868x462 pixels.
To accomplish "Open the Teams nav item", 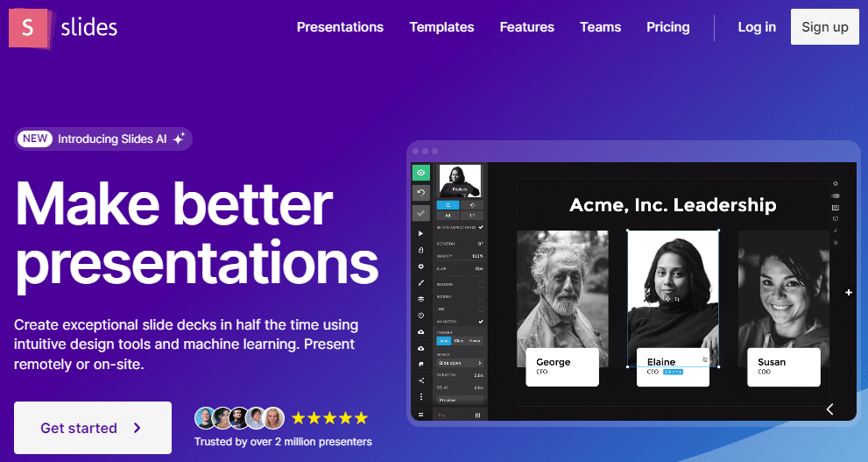I will click(x=601, y=27).
